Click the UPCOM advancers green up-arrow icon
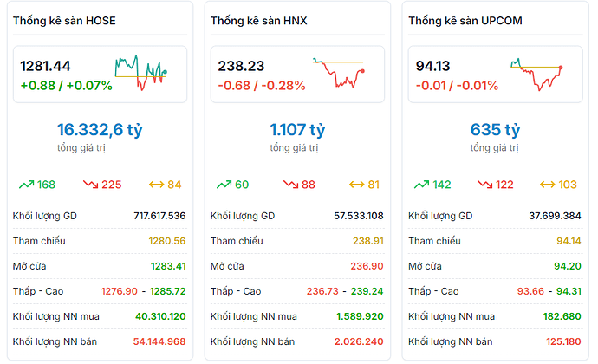 (x=421, y=185)
